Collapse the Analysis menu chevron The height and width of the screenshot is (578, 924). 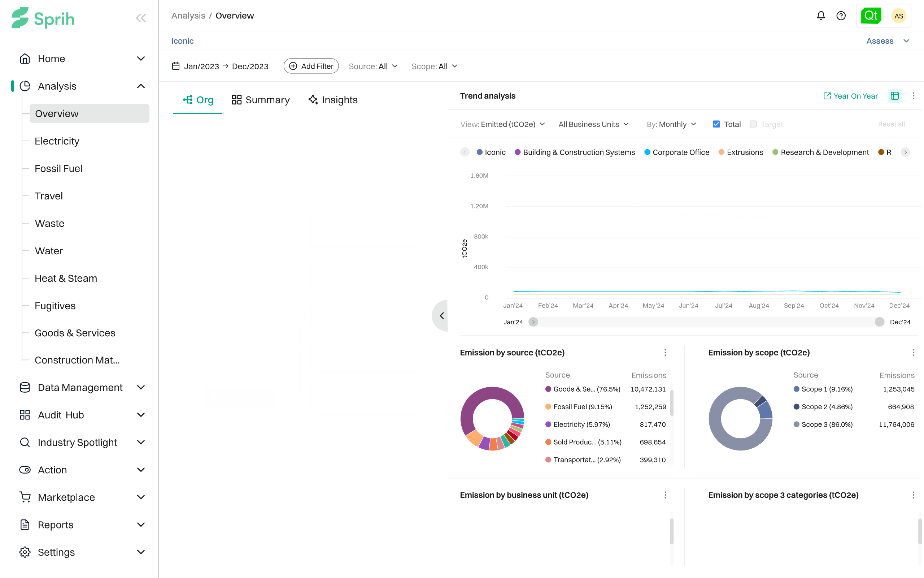[141, 86]
